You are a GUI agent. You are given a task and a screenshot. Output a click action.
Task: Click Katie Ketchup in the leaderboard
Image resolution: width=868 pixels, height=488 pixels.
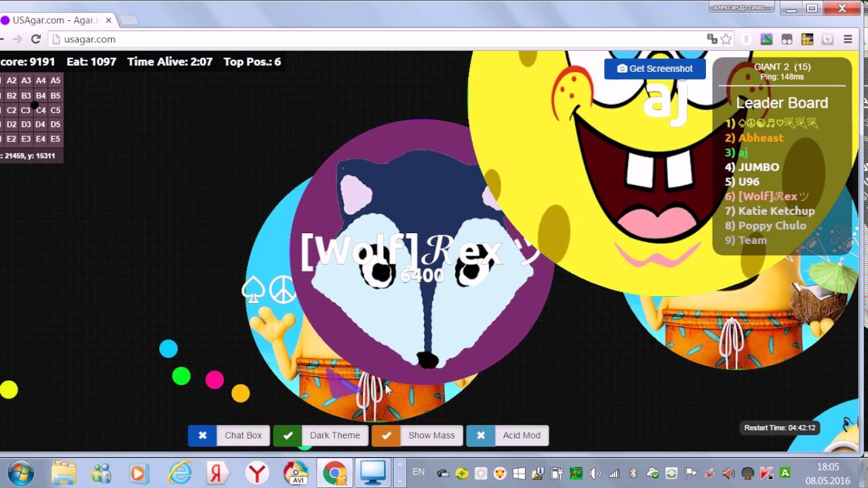click(x=776, y=211)
